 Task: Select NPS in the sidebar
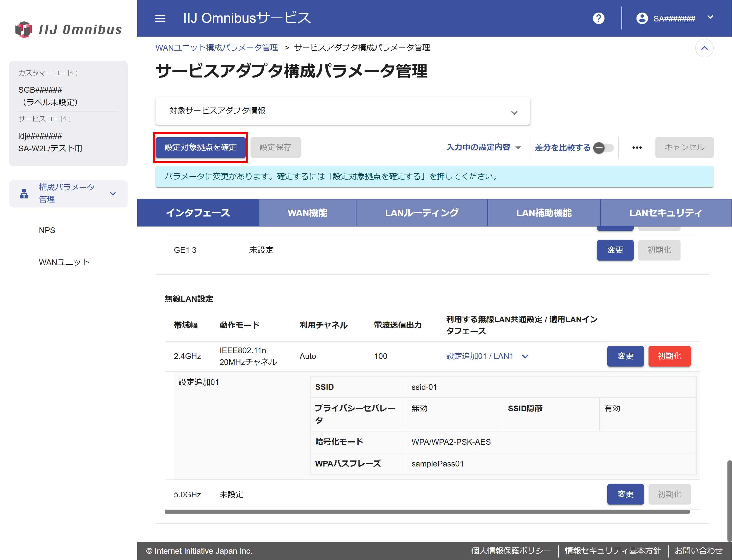coord(47,230)
